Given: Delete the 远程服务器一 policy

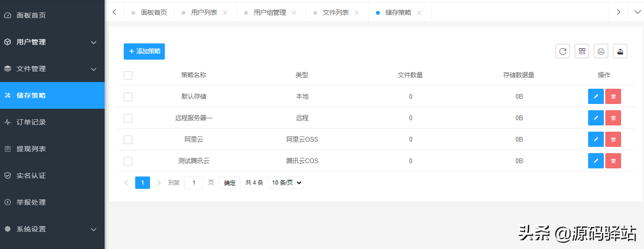Looking at the screenshot, I should coord(613,118).
